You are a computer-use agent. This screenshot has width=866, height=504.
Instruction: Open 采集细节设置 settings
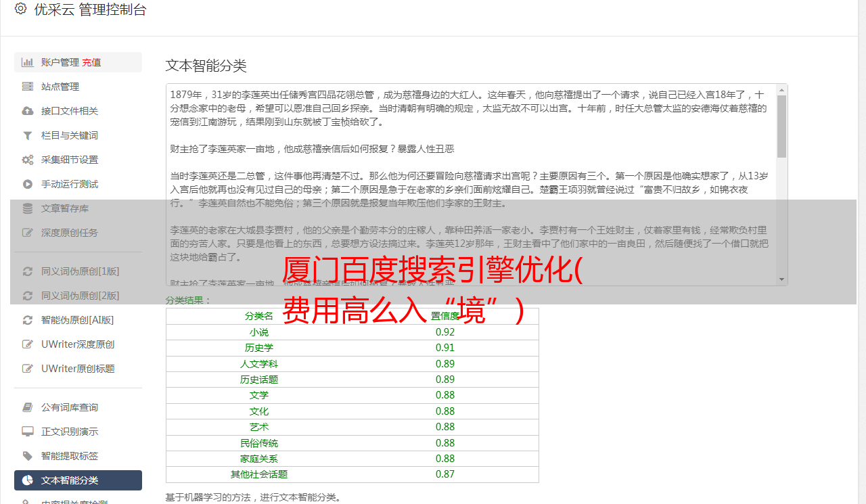click(78, 160)
